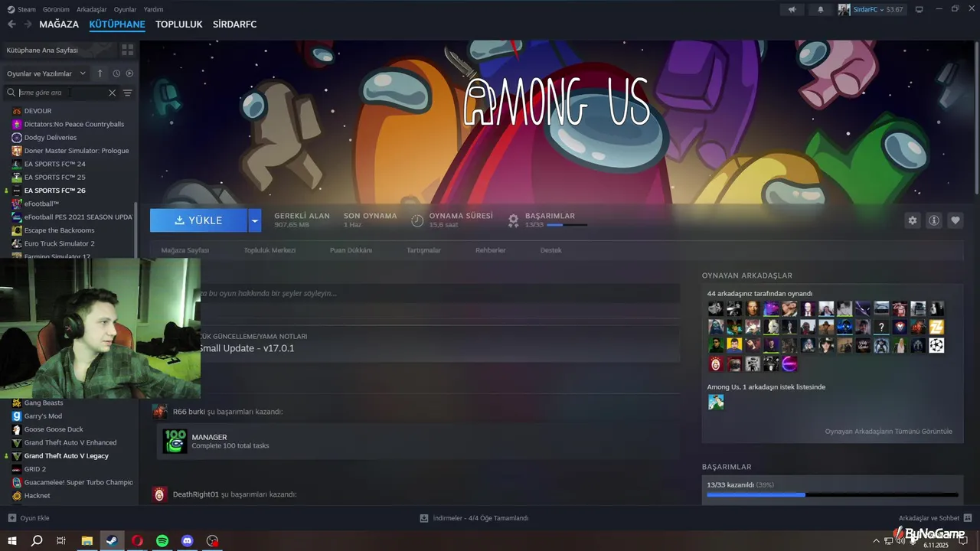Install Among Us with the YÜKLE button

(198, 220)
